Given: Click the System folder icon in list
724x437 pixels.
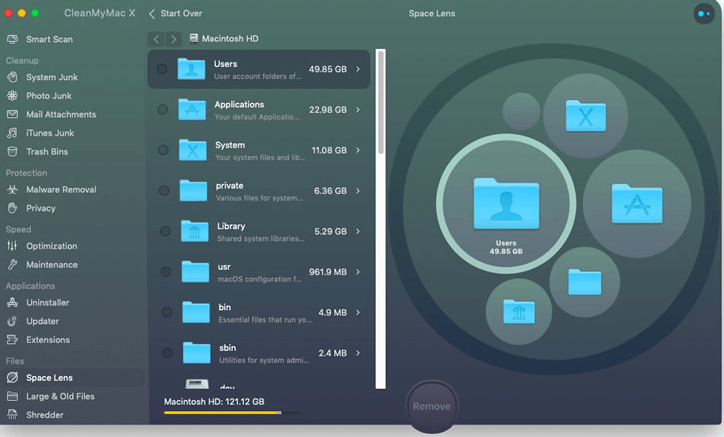Looking at the screenshot, I should 193,150.
